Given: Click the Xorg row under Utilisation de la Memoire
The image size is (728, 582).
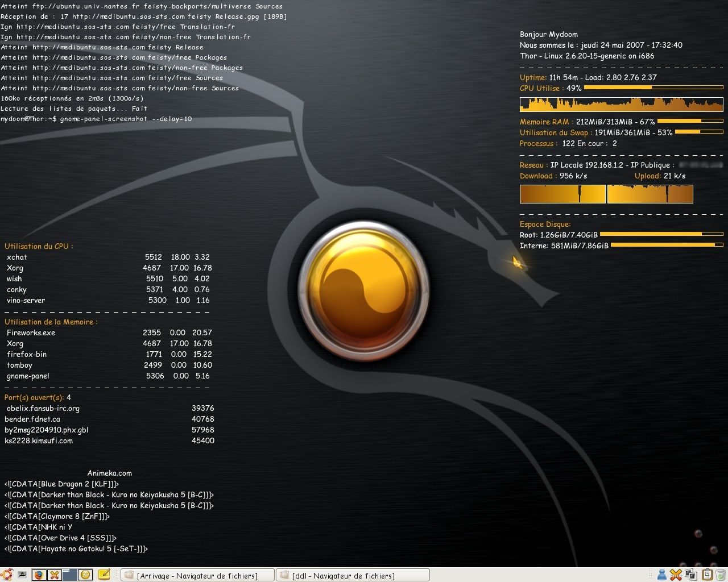Looking at the screenshot, I should [109, 343].
